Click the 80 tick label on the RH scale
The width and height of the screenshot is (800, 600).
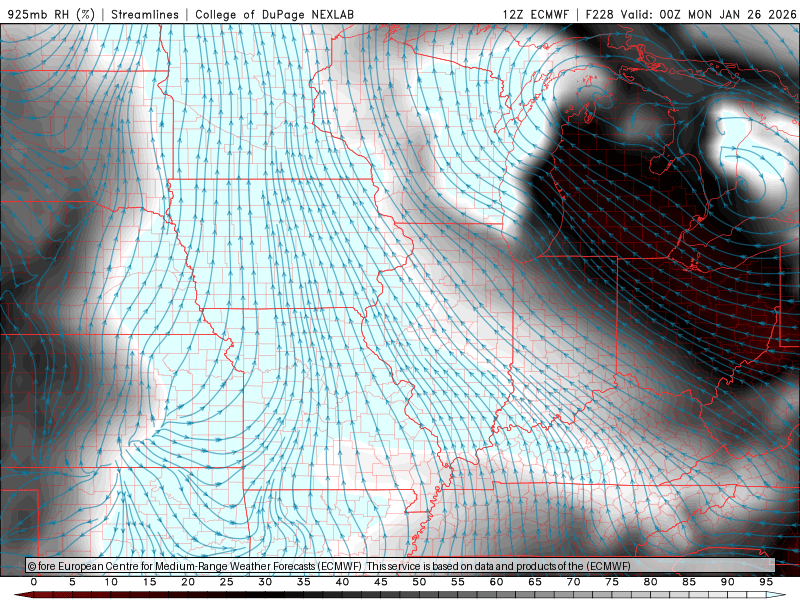point(651,582)
